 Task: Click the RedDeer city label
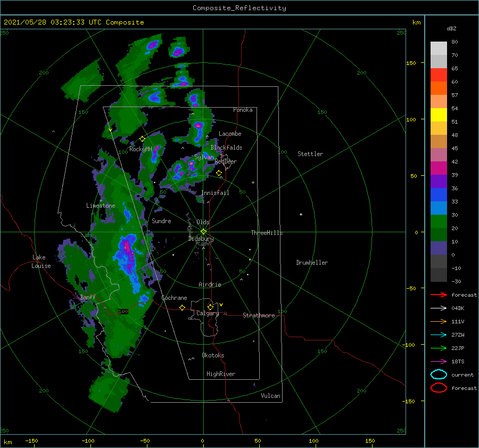pos(226,161)
